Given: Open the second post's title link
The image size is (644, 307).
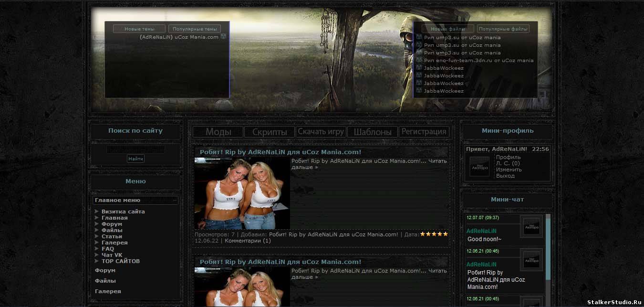Looking at the screenshot, I should pyautogui.click(x=280, y=262).
